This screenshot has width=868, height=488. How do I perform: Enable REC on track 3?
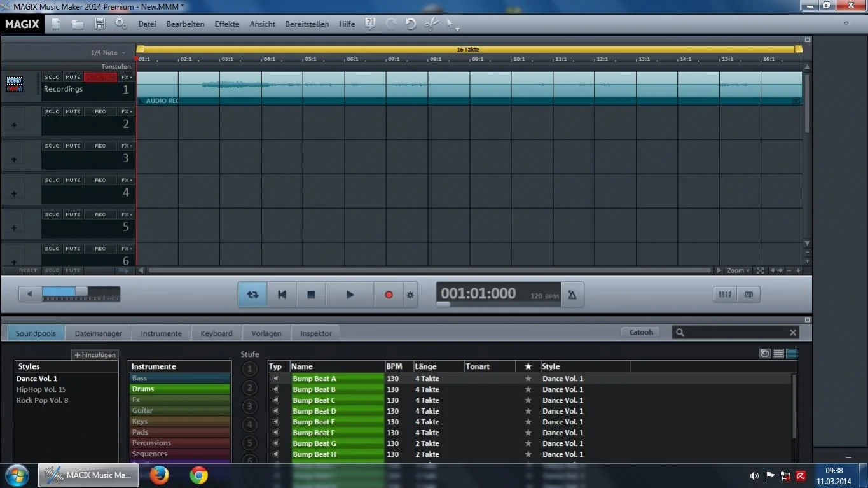tap(100, 146)
